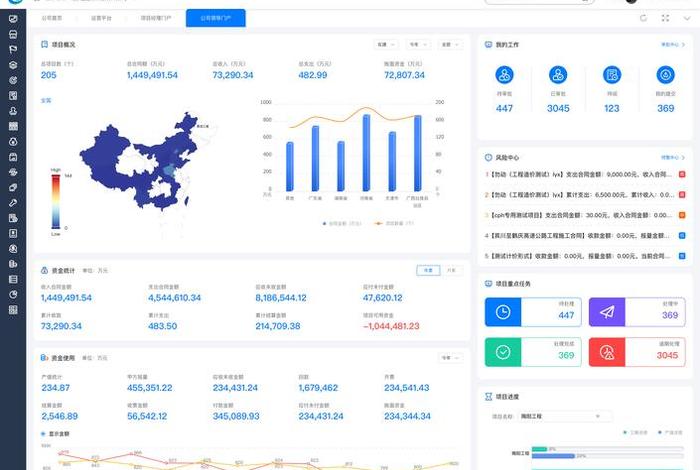The height and width of the screenshot is (470, 700).
Task: Open the 项目名称 dropdown showing 陶阳工程
Action: (x=565, y=416)
